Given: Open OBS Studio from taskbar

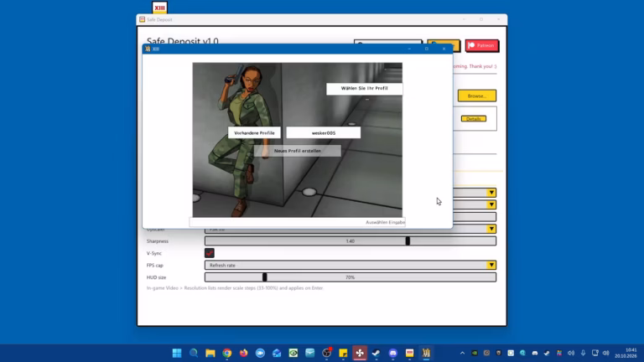Looking at the screenshot, I should pos(326,353).
